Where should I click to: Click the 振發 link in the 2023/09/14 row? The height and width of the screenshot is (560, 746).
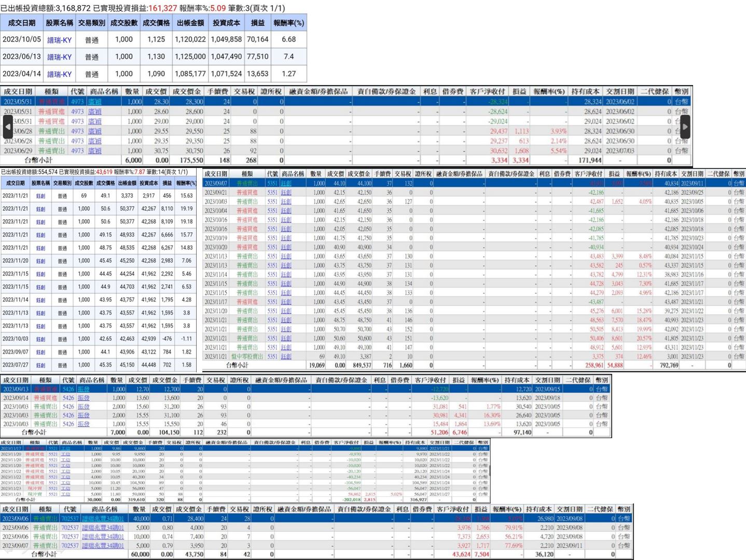click(84, 398)
